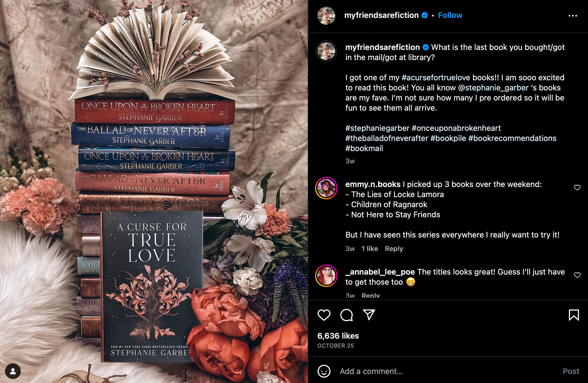Screen dimensions: 588x383
Task: Like the post with the heart icon
Action: tap(324, 315)
